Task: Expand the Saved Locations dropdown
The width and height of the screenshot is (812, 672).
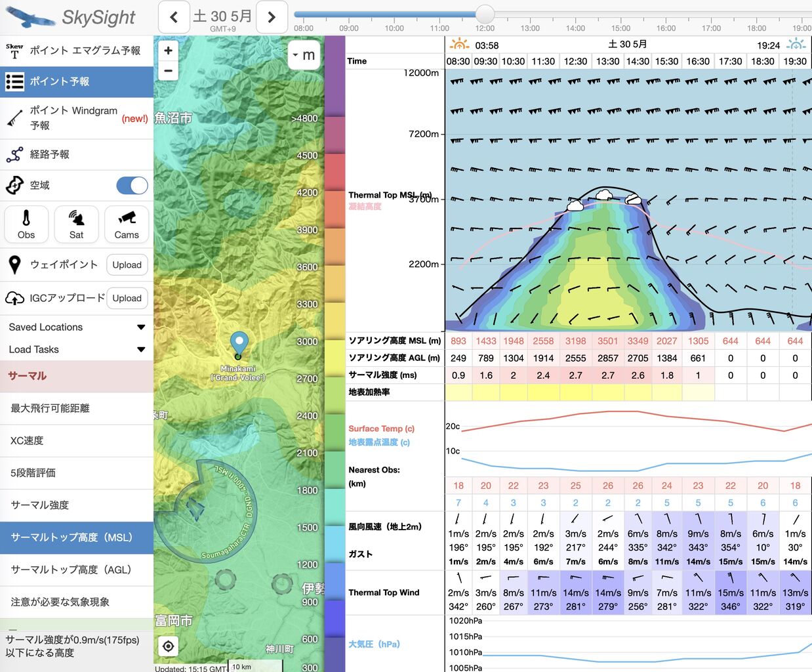Action: pos(77,327)
